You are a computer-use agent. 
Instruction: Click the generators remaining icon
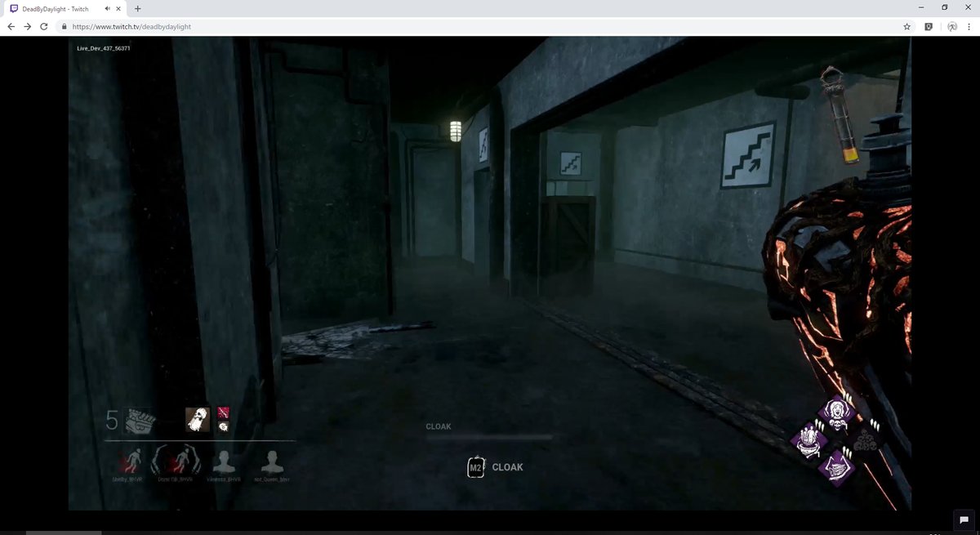140,421
